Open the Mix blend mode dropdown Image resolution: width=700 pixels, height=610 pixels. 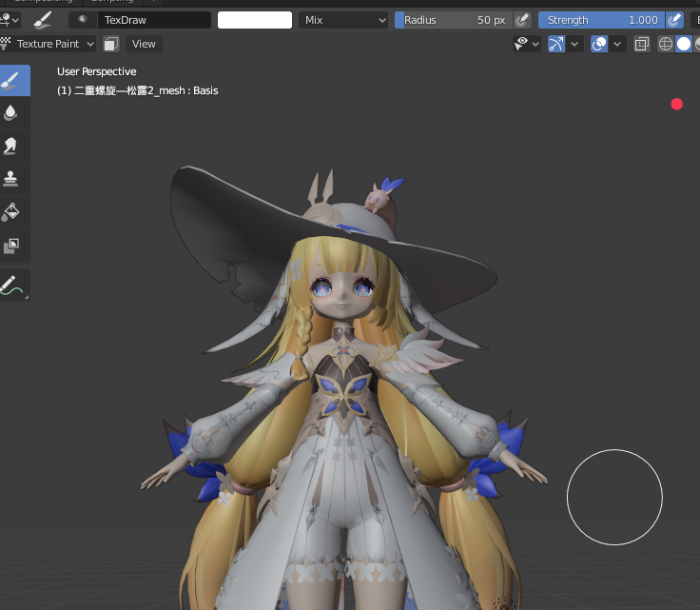[342, 20]
